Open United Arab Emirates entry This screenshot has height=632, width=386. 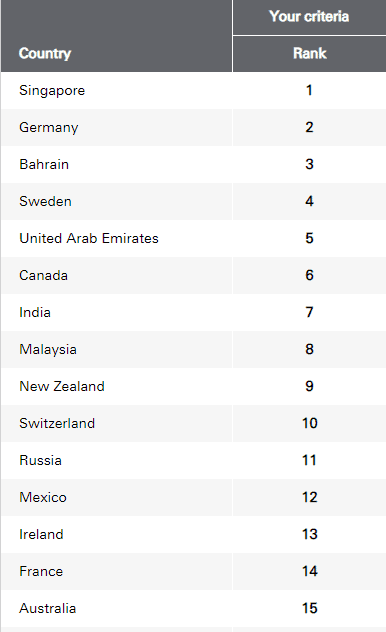click(x=89, y=238)
